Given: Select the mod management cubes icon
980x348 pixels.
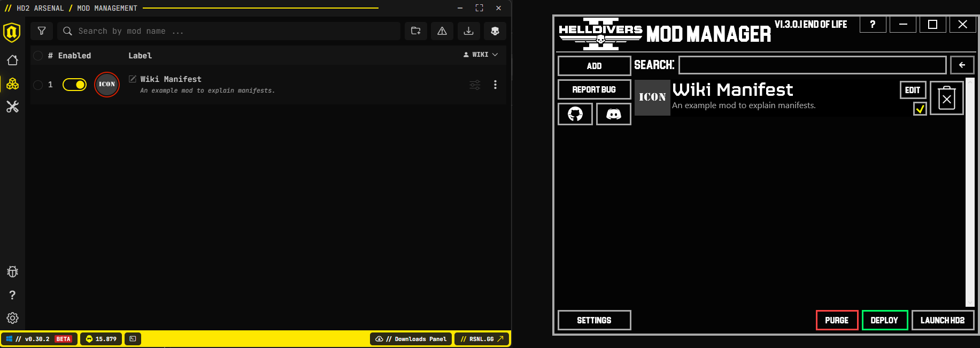Looking at the screenshot, I should pyautogui.click(x=12, y=84).
